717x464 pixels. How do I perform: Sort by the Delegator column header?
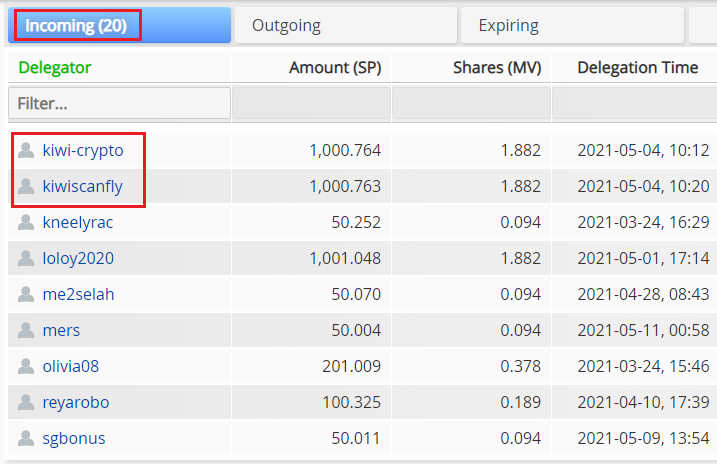click(x=55, y=68)
